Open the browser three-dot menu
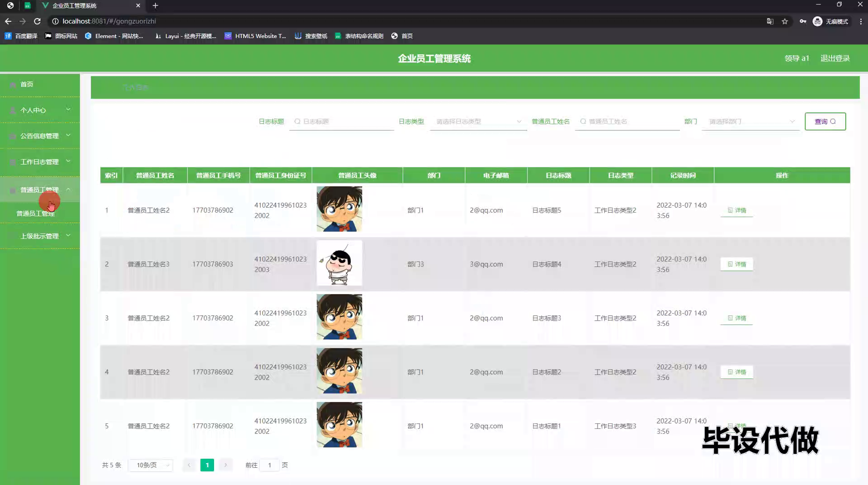The height and width of the screenshot is (485, 868). tap(861, 21)
